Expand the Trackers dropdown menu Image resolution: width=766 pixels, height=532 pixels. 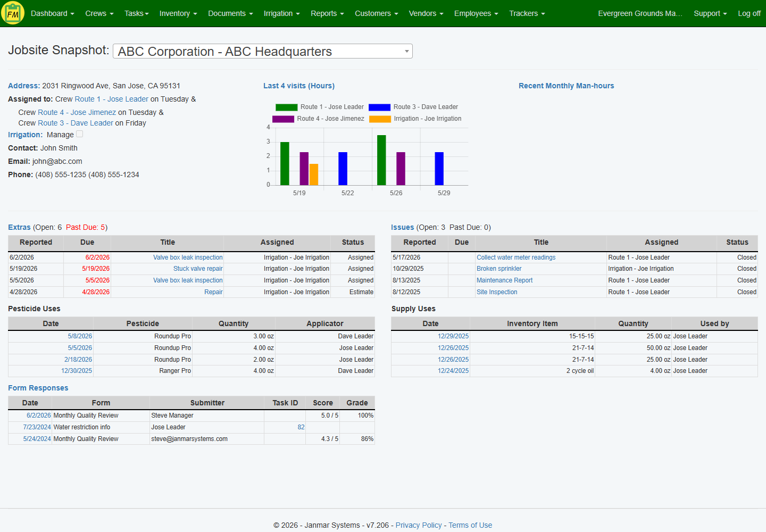527,13
